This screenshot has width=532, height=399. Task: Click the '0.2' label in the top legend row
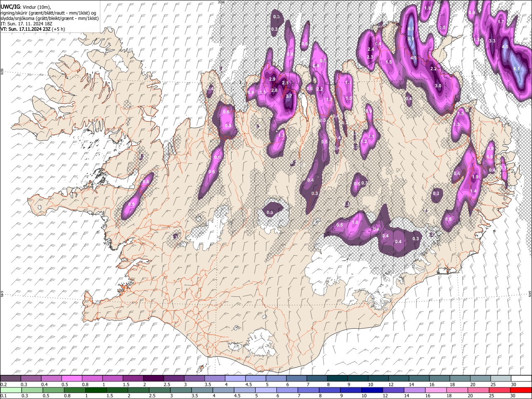coord(3,384)
